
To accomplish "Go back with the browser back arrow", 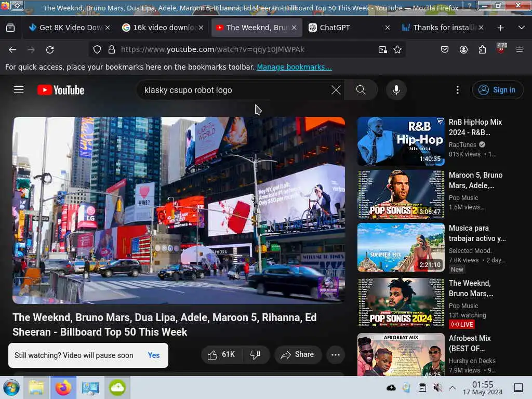I will 12,49.
